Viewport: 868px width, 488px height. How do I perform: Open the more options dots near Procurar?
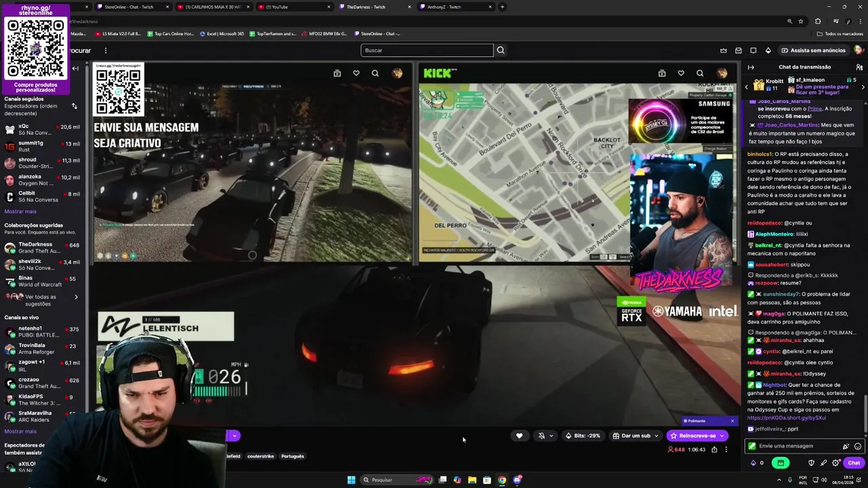pos(105,50)
